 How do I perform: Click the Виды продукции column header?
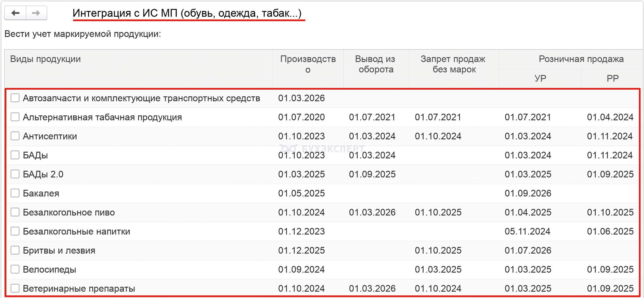coord(139,69)
